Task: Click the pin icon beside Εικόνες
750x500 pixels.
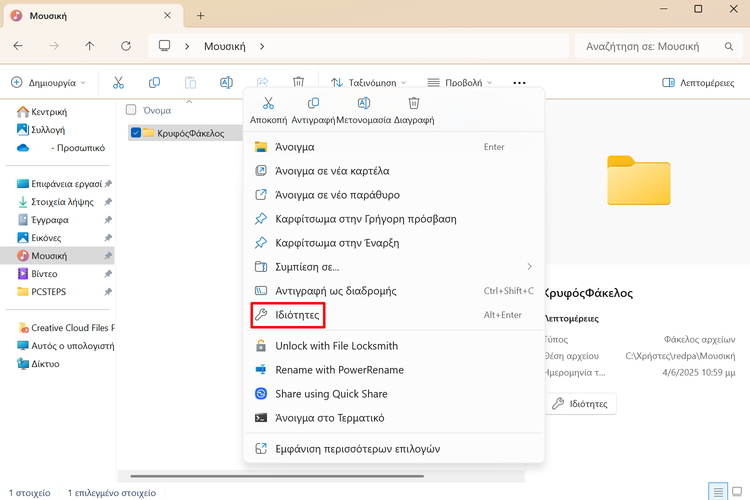Action: 108,238
